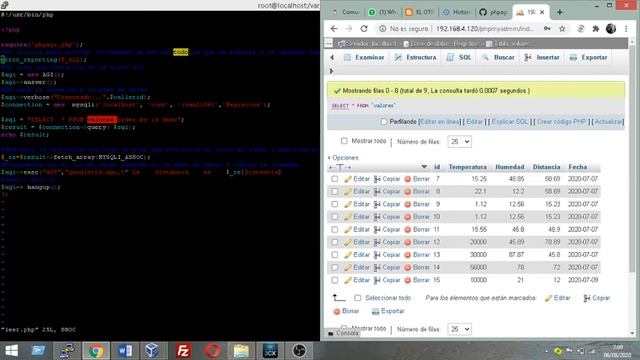This screenshot has width=640, height=360.
Task: Open the Consola panel at bottom
Action: point(343,333)
